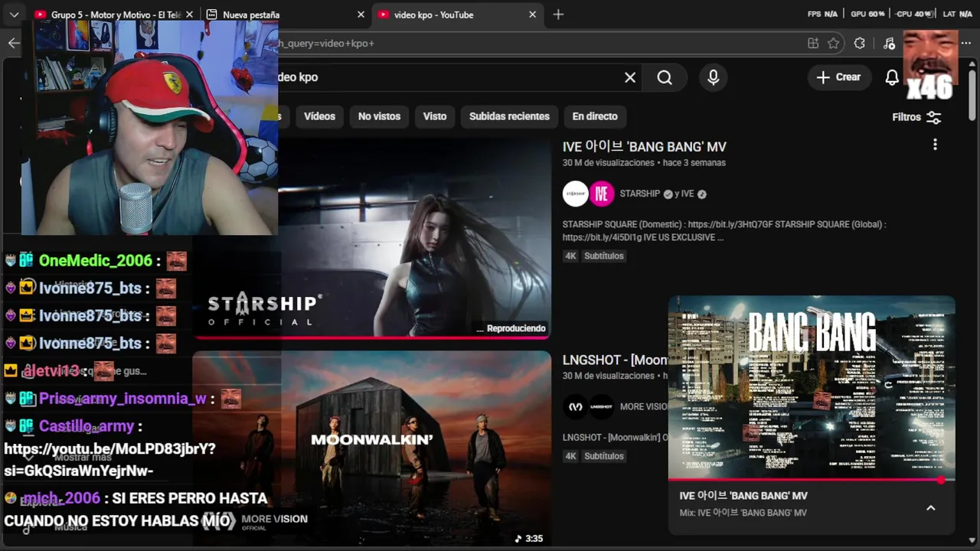
Task: Click the STARSHIP channel avatar
Action: [575, 194]
